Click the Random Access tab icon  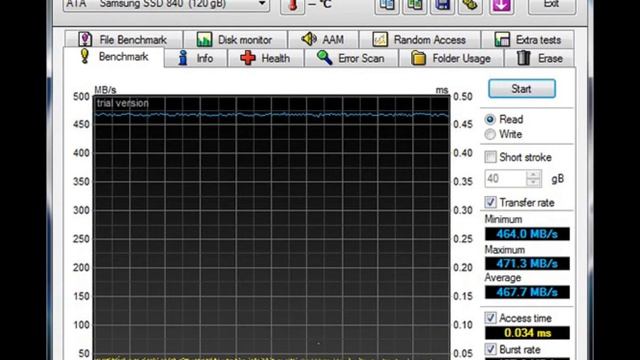[x=380, y=40]
